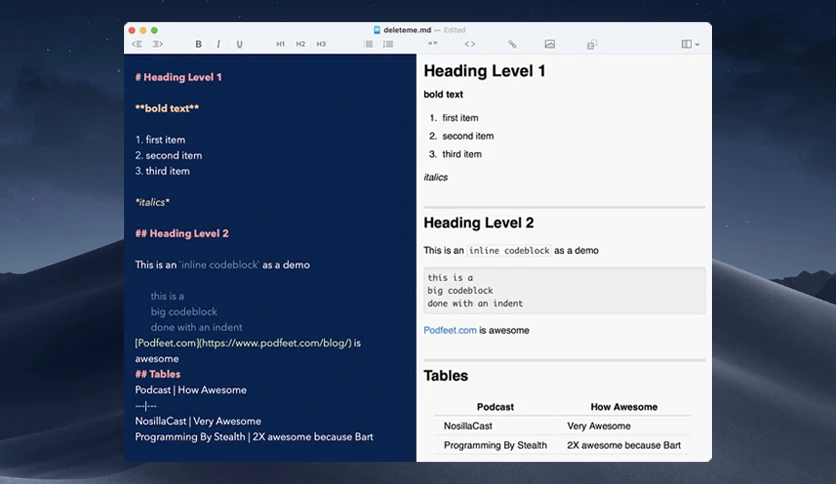
Task: Click the outdent (shift left) toolbar icon
Action: click(137, 44)
